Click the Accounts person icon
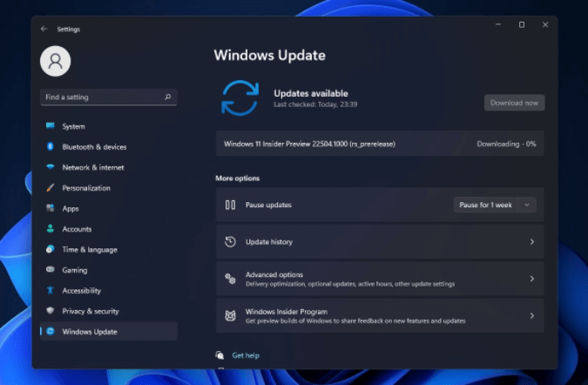 [x=51, y=229]
